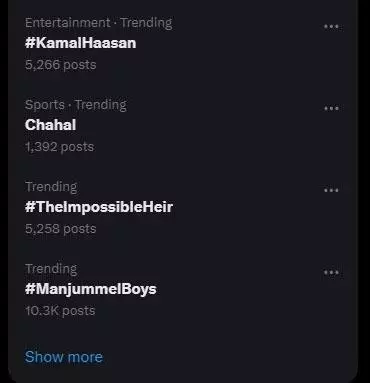The image size is (370, 383).
Task: Open the #ManjummelBoys hashtag
Action: [91, 289]
